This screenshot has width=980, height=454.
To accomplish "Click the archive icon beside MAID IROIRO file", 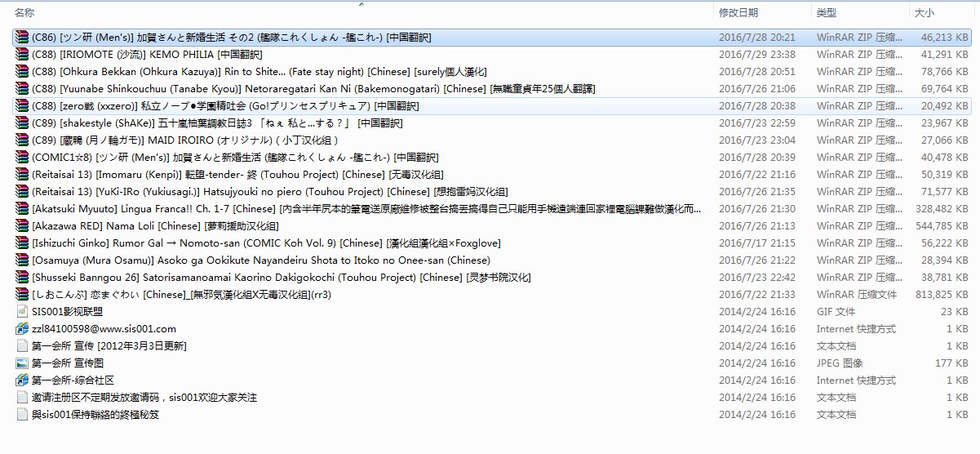I will pyautogui.click(x=22, y=140).
